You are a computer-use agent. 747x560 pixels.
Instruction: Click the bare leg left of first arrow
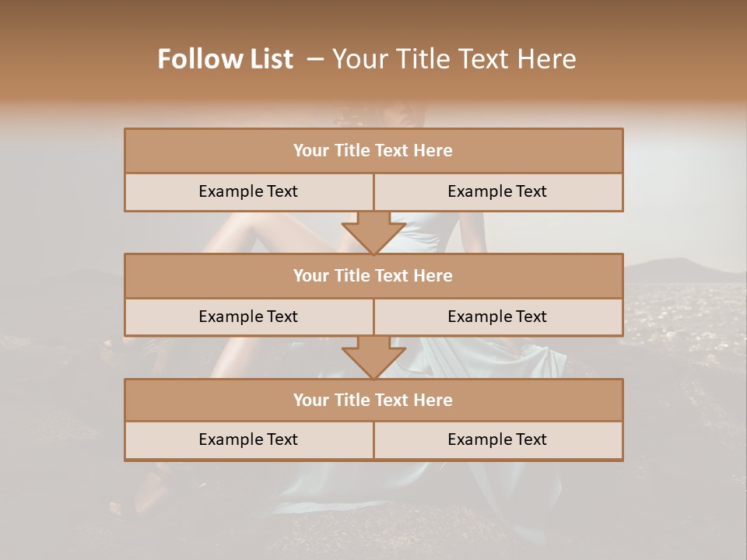[272, 233]
